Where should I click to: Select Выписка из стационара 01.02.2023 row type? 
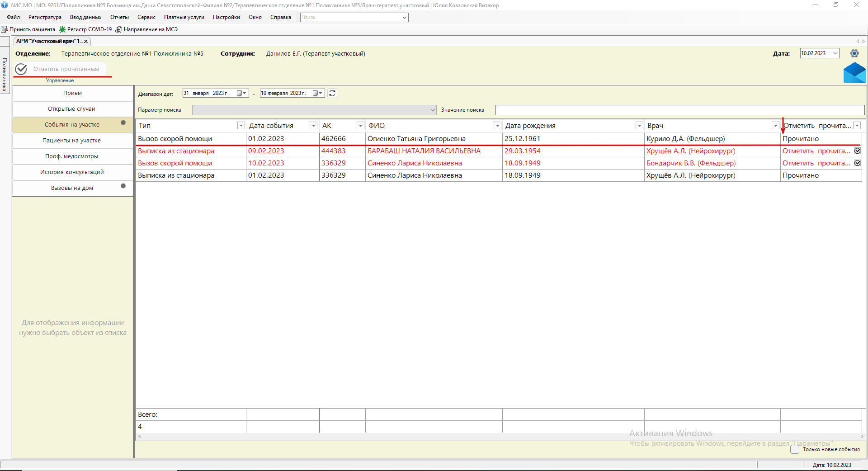[x=191, y=175]
